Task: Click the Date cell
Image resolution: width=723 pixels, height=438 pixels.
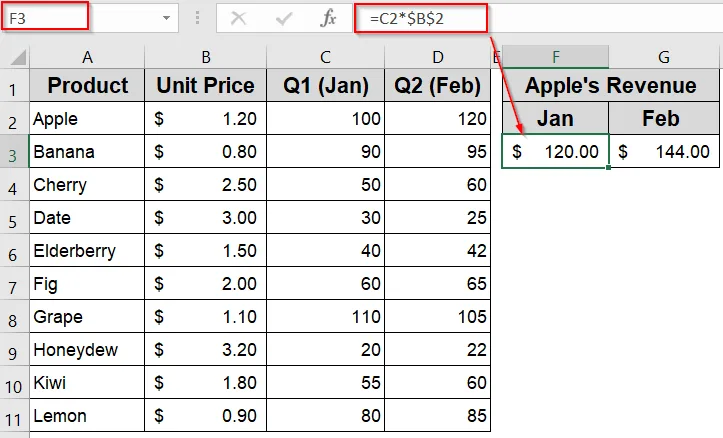Action: (x=87, y=218)
